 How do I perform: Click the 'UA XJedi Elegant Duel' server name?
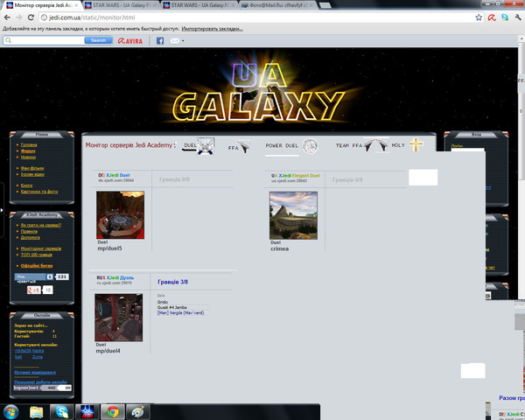tap(296, 176)
